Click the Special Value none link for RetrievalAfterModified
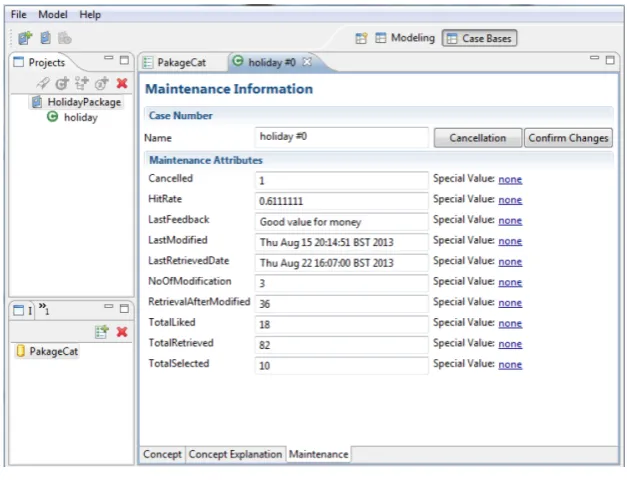Viewport: 627px width, 480px height. (510, 303)
